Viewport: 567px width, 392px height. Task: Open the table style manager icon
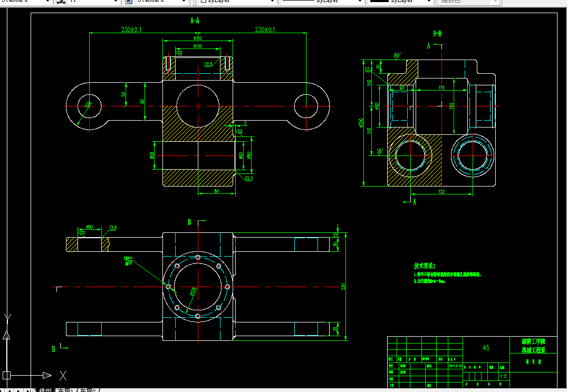(x=128, y=2)
